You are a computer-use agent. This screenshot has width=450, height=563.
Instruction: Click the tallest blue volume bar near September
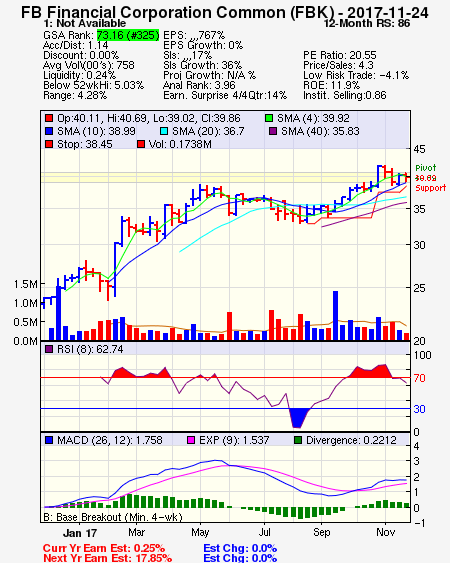[x=335, y=316]
